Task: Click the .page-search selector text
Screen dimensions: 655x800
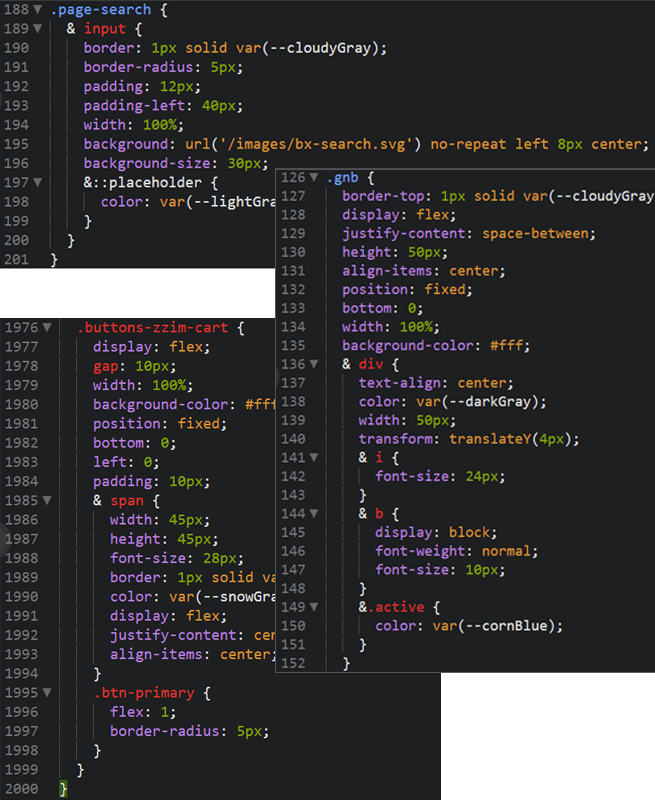Action: click(101, 10)
